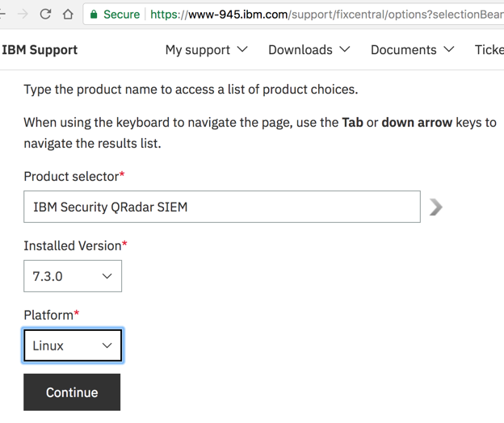Focus the browser URL address bar
The width and height of the screenshot is (504, 423).
[323, 14]
